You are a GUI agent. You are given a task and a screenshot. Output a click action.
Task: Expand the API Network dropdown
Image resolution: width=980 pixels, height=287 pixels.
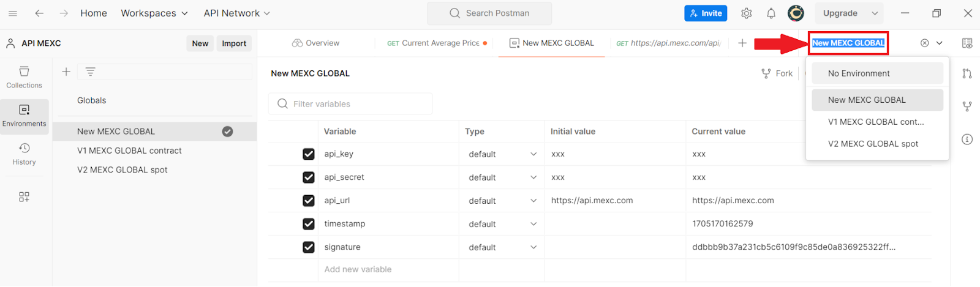click(237, 13)
